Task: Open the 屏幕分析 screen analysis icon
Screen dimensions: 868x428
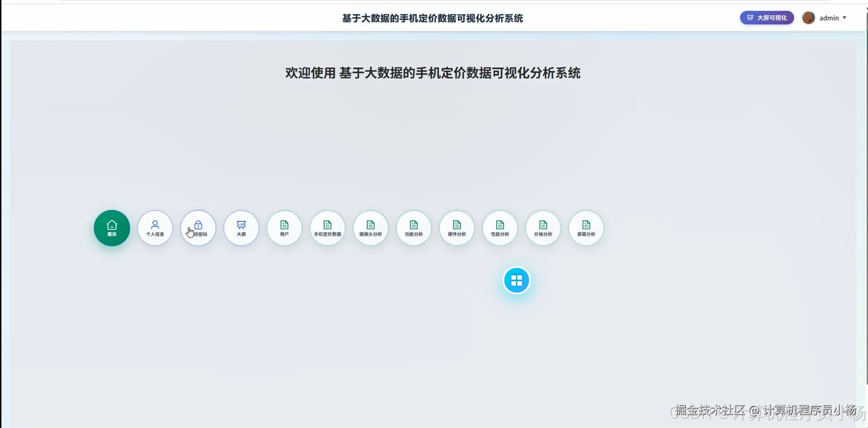Action: click(586, 228)
